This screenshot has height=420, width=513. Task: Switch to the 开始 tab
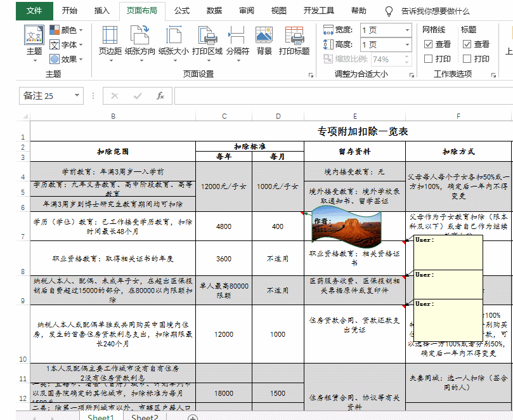(x=70, y=11)
